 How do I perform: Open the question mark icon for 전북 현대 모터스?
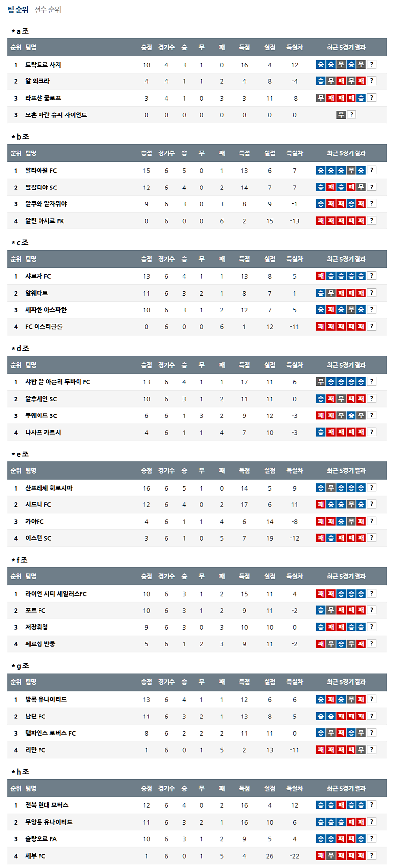click(372, 805)
